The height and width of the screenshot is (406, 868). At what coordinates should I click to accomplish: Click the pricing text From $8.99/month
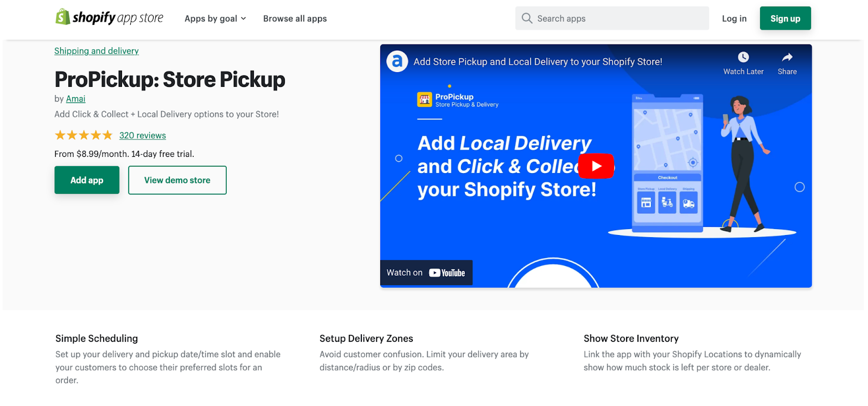pos(124,154)
